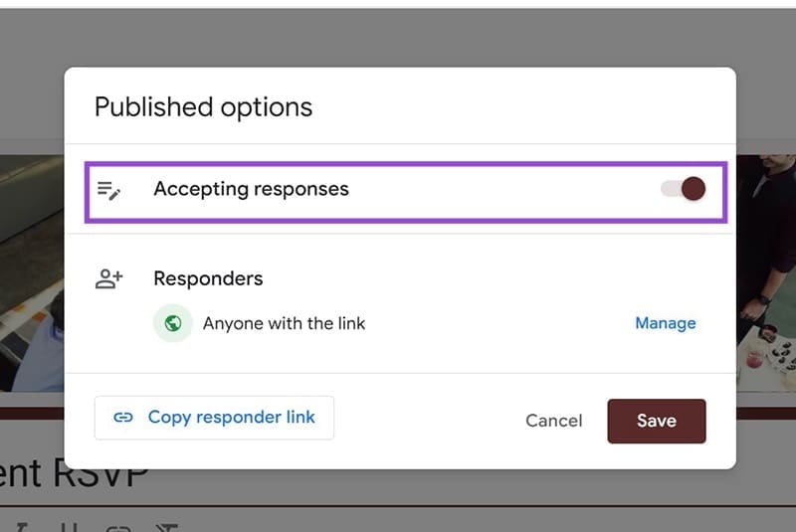Image resolution: width=796 pixels, height=532 pixels.
Task: Save the published options
Action: pyautogui.click(x=656, y=421)
